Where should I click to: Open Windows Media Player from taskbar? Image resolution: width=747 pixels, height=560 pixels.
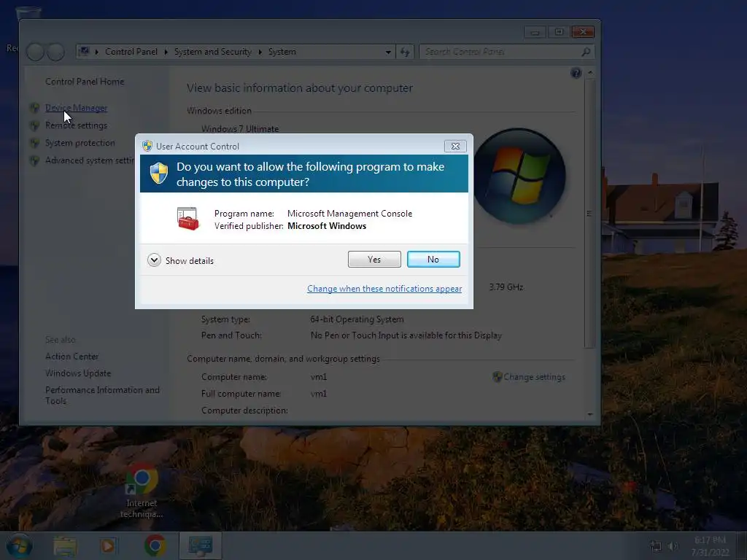tap(108, 545)
